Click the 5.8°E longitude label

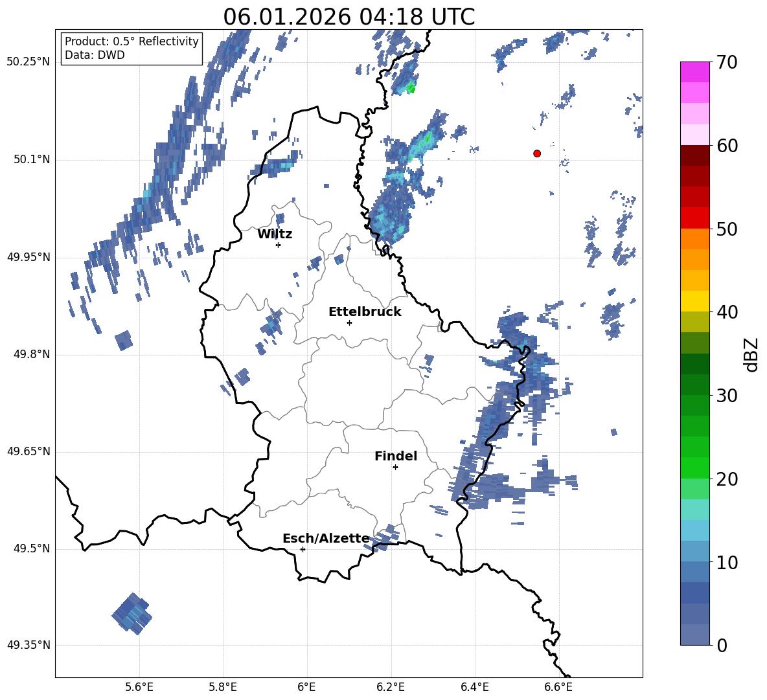[223, 687]
